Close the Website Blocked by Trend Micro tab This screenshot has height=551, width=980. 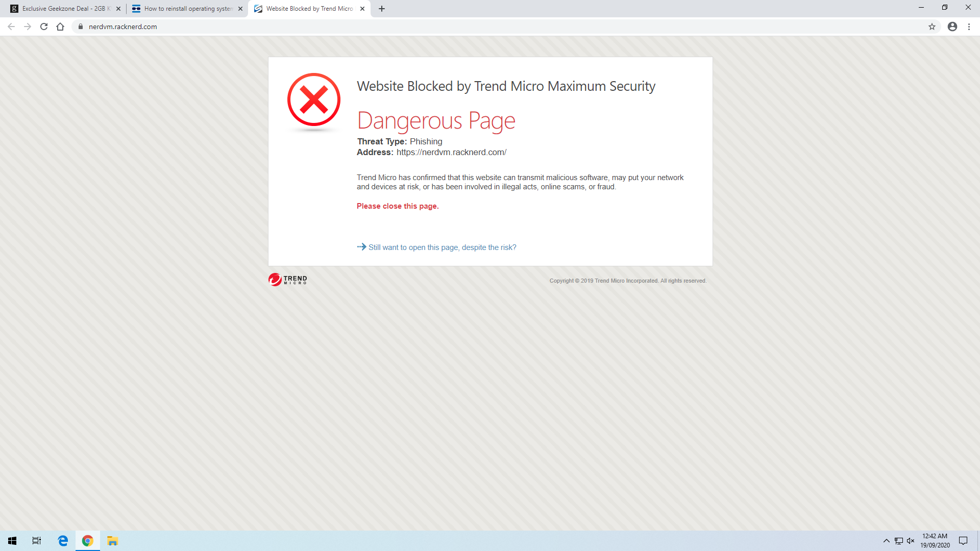coord(362,9)
